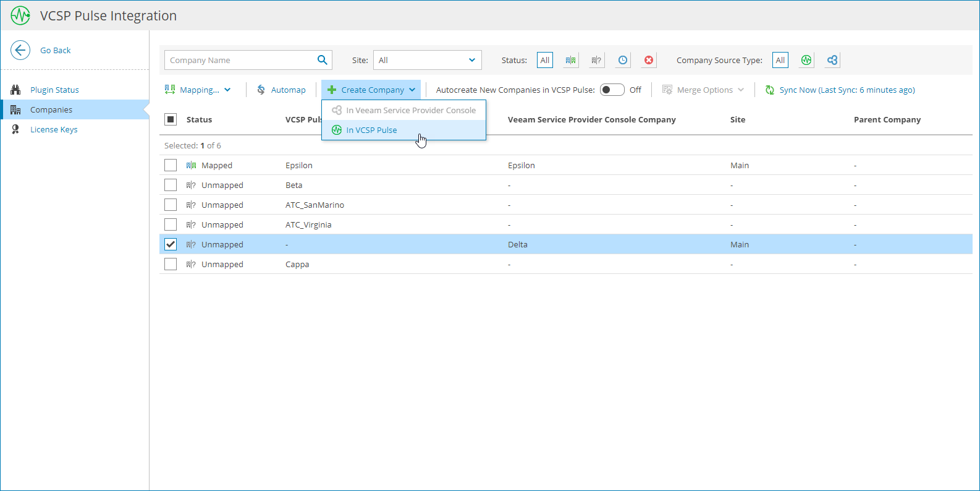Click Sync Now to synchronize

840,90
